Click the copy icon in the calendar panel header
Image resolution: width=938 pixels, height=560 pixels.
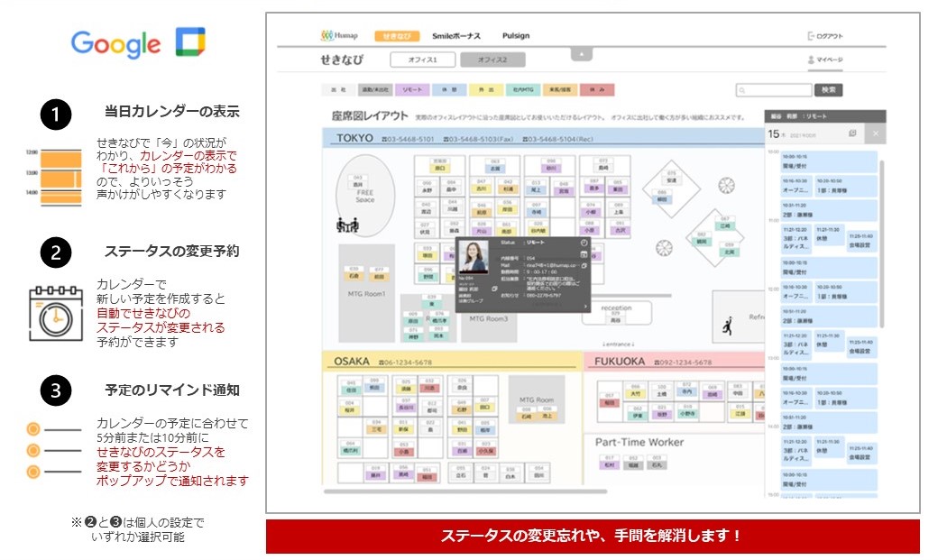coord(852,133)
